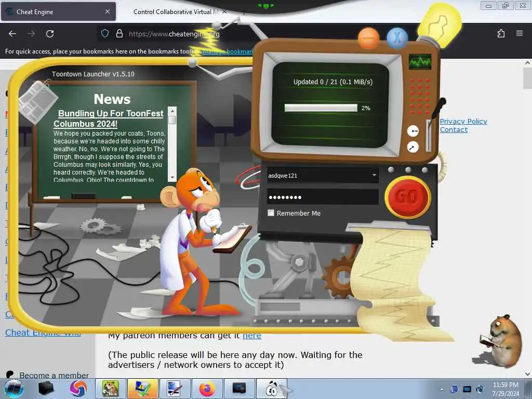Click the upper white knob on TV

click(413, 131)
